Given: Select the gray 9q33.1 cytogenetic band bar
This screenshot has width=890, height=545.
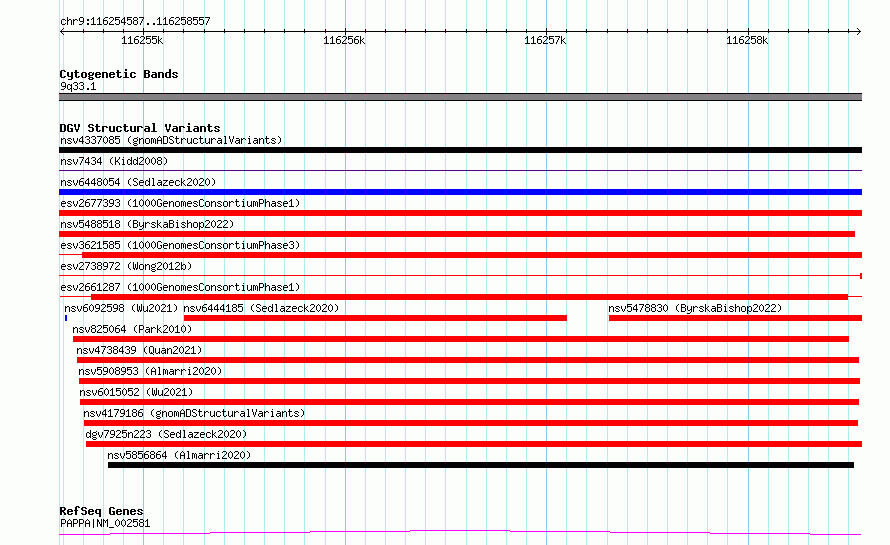Looking at the screenshot, I should 460,97.
